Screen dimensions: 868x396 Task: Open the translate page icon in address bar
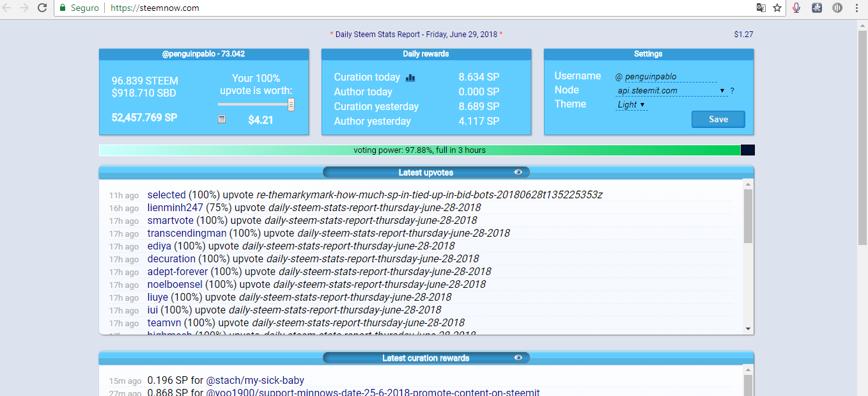[761, 8]
